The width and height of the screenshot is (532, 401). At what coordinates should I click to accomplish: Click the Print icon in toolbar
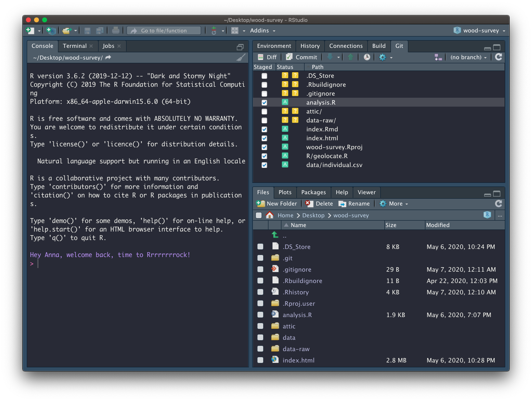(x=116, y=30)
